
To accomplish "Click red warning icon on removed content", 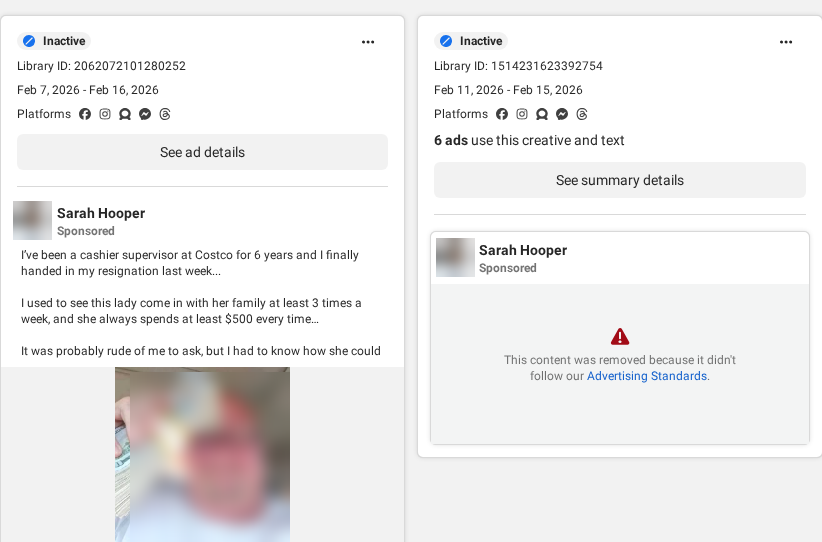I will (x=620, y=337).
